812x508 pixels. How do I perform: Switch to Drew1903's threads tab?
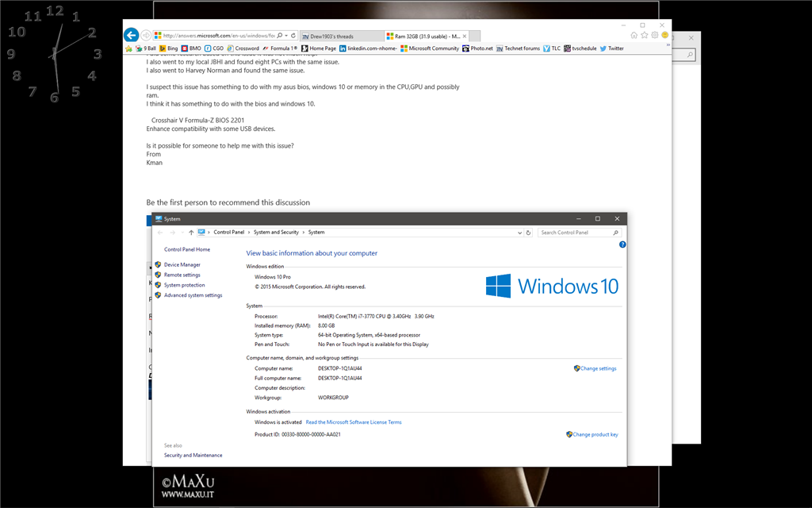coord(342,37)
